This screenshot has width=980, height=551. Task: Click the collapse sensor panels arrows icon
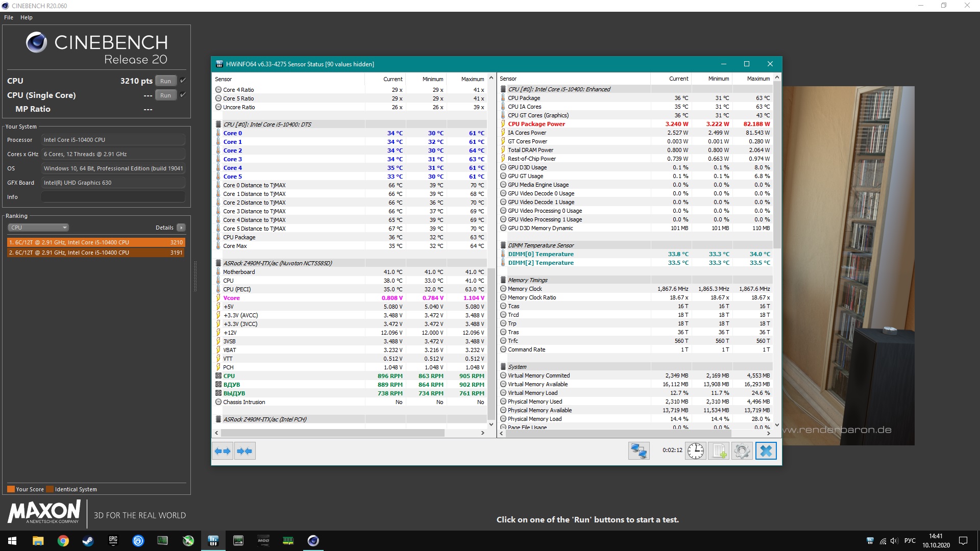click(x=244, y=451)
